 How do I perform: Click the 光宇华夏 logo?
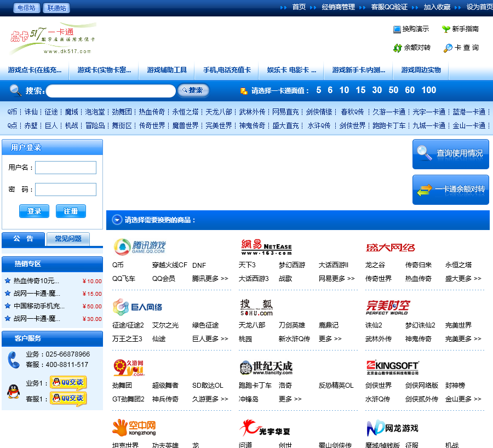(265, 428)
